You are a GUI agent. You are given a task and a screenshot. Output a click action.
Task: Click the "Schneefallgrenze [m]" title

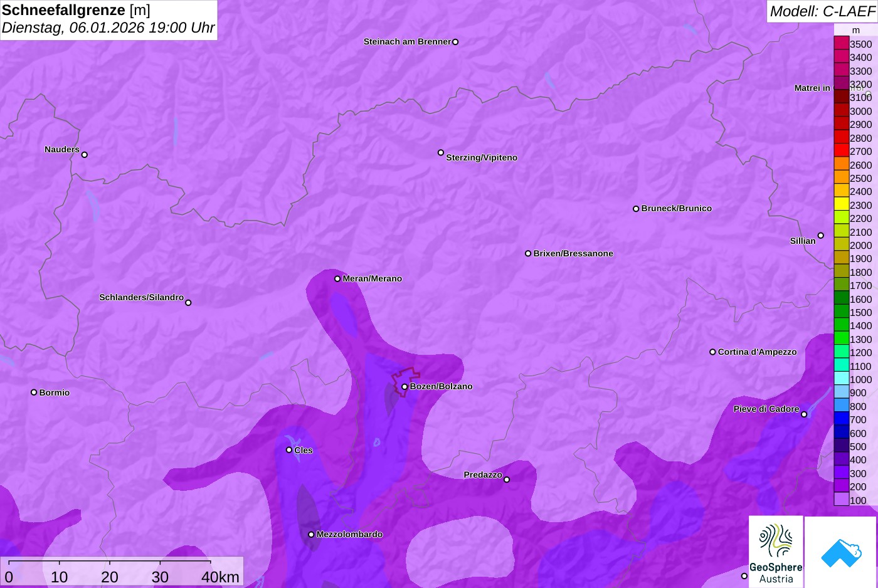click(76, 10)
